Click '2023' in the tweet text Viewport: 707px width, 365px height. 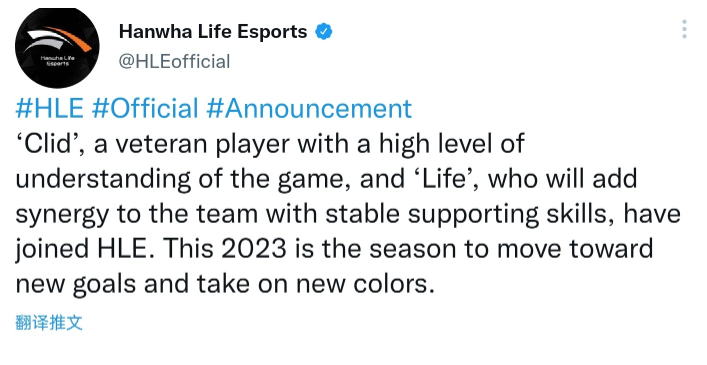pos(254,248)
